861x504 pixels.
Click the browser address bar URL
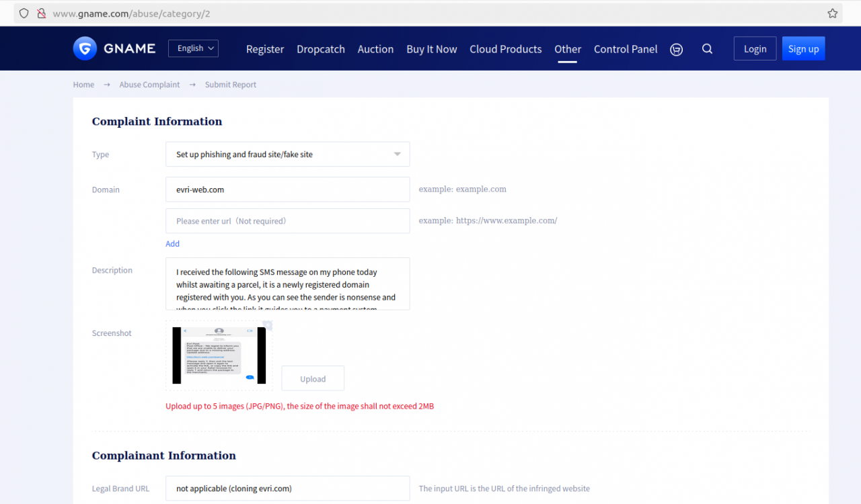click(x=131, y=13)
